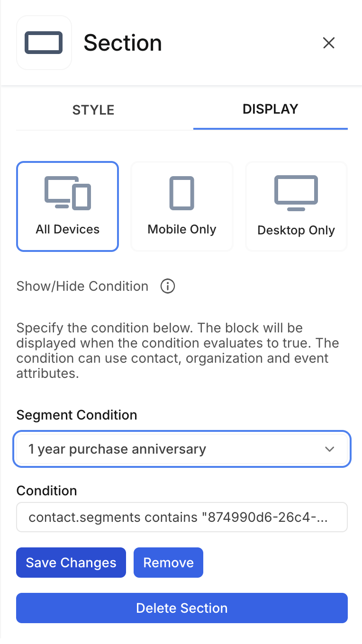Switch to the STYLE tab
The height and width of the screenshot is (644, 362).
(93, 110)
